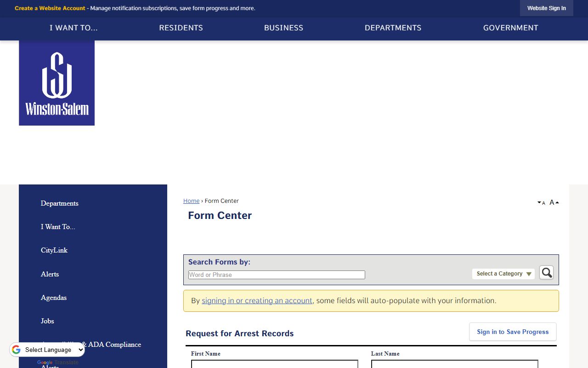Click Sign in to Save Progress
This screenshot has height=368, width=588.
513,332
